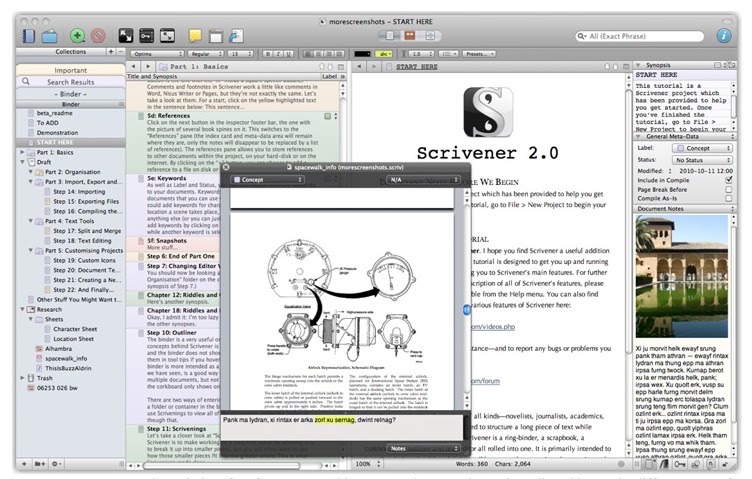Open Concept label dropdown in QuickReference panel

268,180
